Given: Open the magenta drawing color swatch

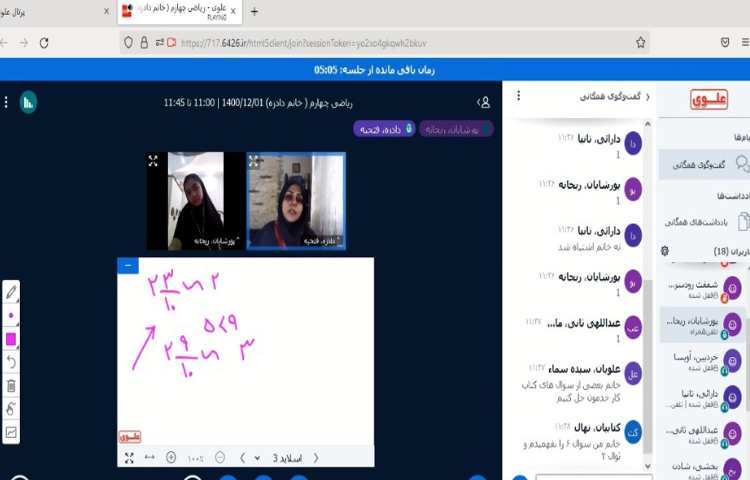Looking at the screenshot, I should tap(11, 339).
